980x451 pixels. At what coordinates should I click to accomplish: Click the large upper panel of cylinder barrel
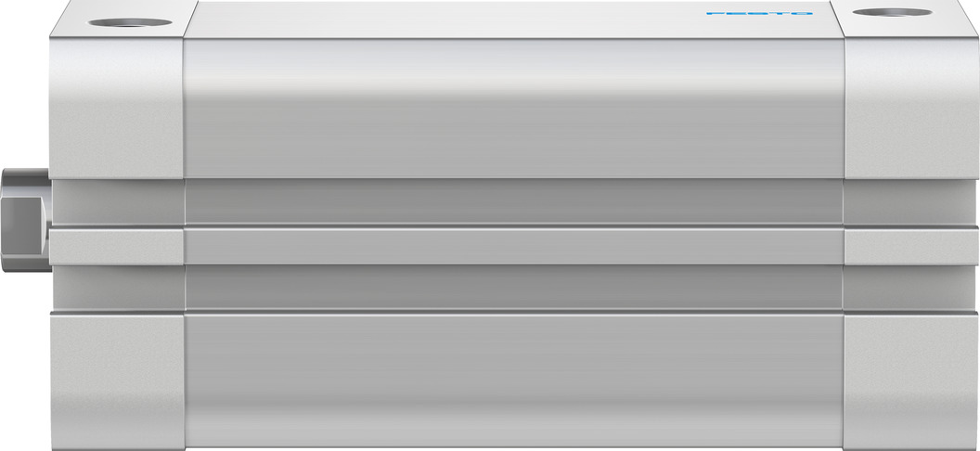[x=514, y=109]
